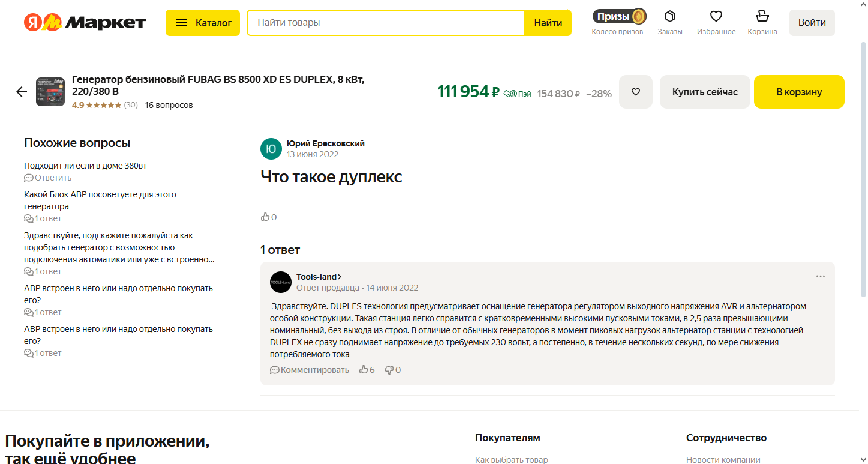This screenshot has width=868, height=464.
Task: Like the question with thumbs-up icon
Action: [x=265, y=217]
